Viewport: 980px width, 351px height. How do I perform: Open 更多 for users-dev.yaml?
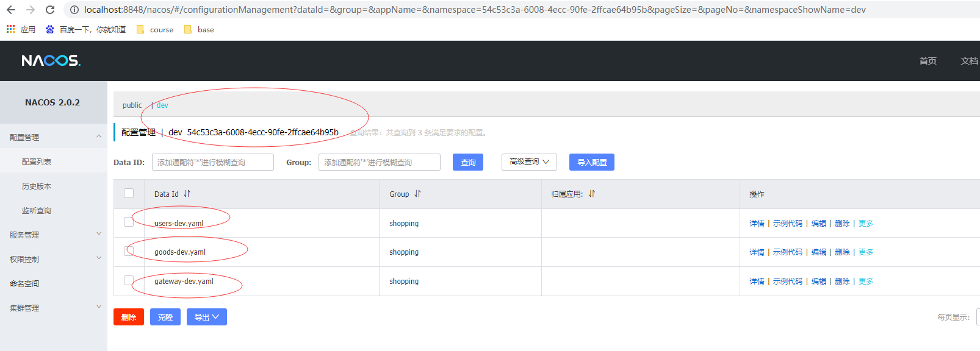(x=866, y=224)
